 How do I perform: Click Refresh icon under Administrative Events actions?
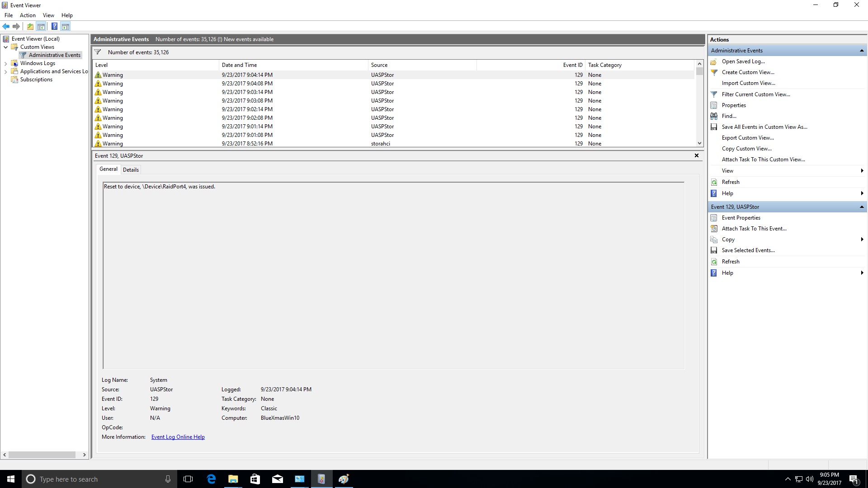coord(714,182)
